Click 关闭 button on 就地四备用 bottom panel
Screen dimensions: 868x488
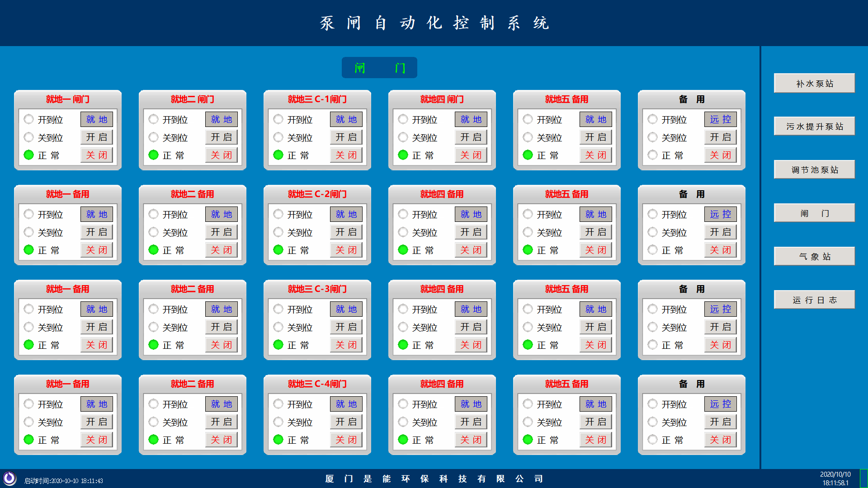tap(471, 439)
